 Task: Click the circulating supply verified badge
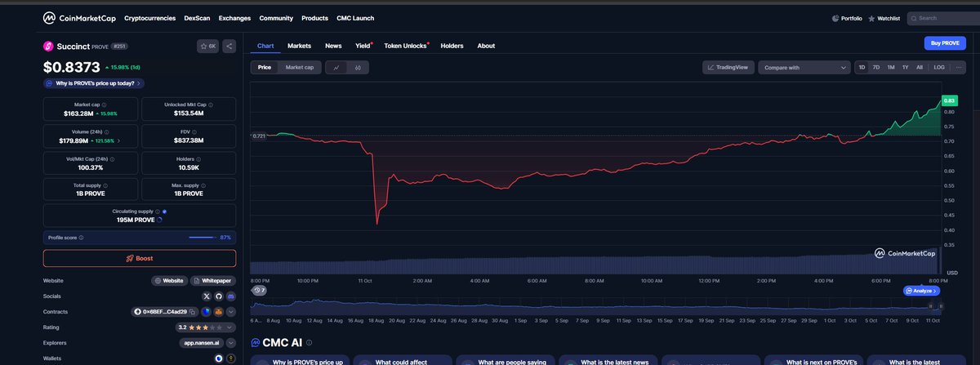click(164, 211)
